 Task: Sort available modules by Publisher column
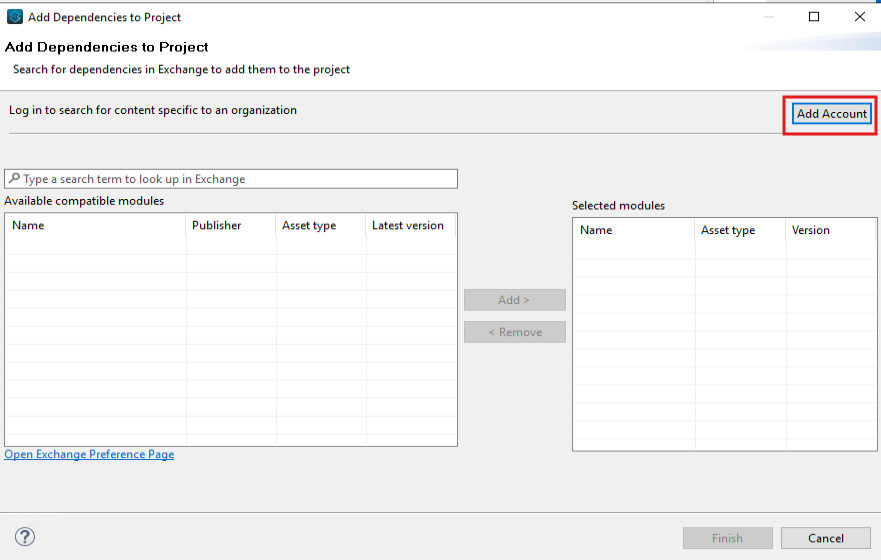pyautogui.click(x=230, y=226)
